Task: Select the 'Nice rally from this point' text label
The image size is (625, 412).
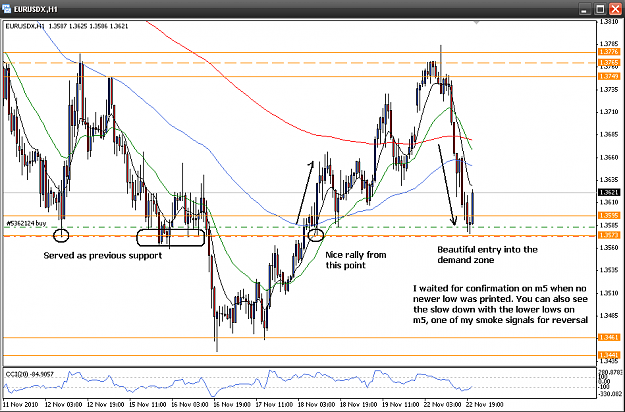Action: click(x=356, y=260)
